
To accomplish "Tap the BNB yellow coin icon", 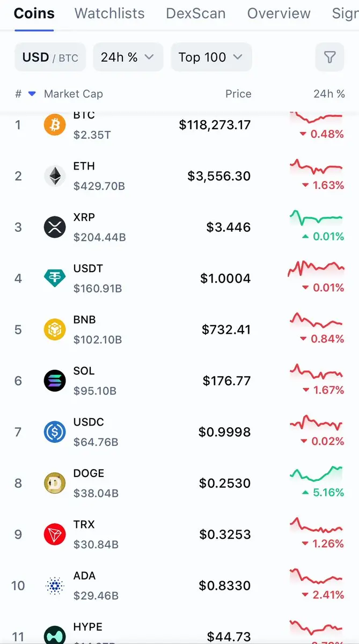I will [55, 330].
